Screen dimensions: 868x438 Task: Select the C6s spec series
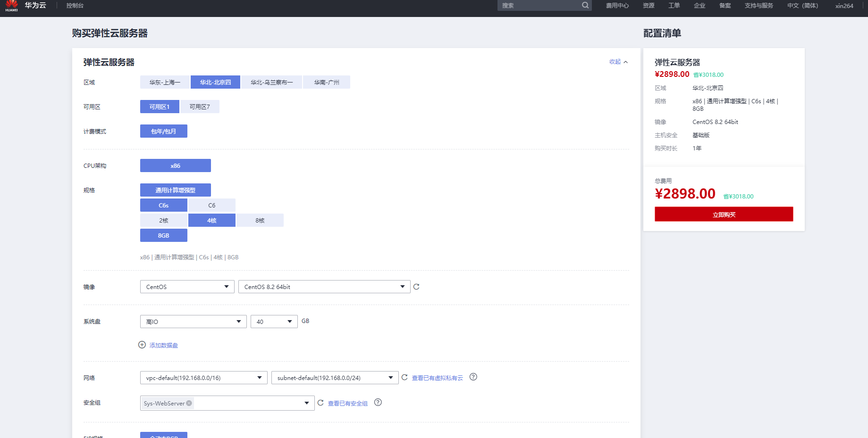pos(164,205)
